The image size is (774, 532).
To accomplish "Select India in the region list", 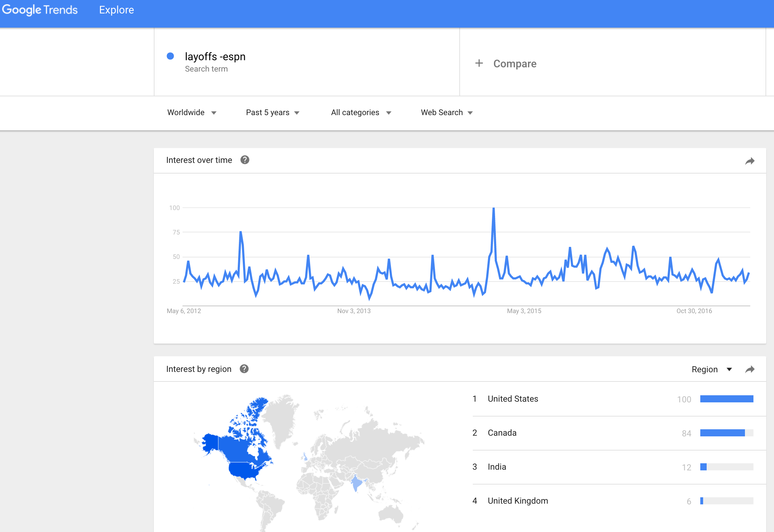I will point(497,467).
